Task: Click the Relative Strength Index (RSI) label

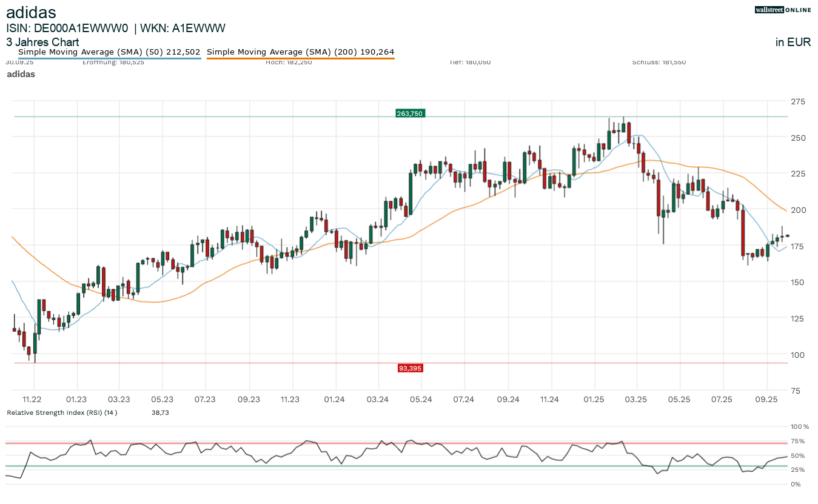Action: coord(61,412)
